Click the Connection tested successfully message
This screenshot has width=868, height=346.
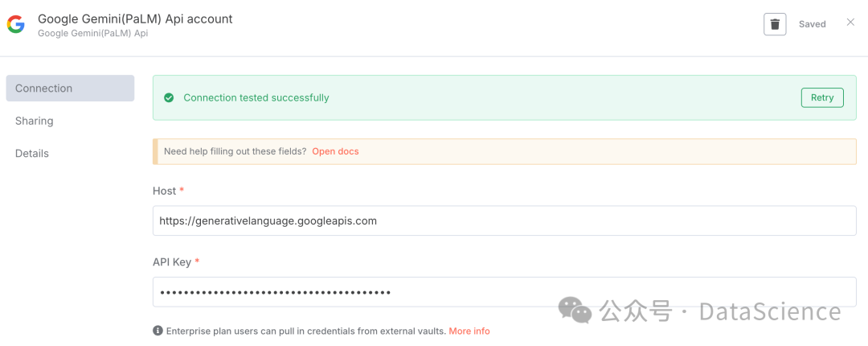(x=256, y=98)
